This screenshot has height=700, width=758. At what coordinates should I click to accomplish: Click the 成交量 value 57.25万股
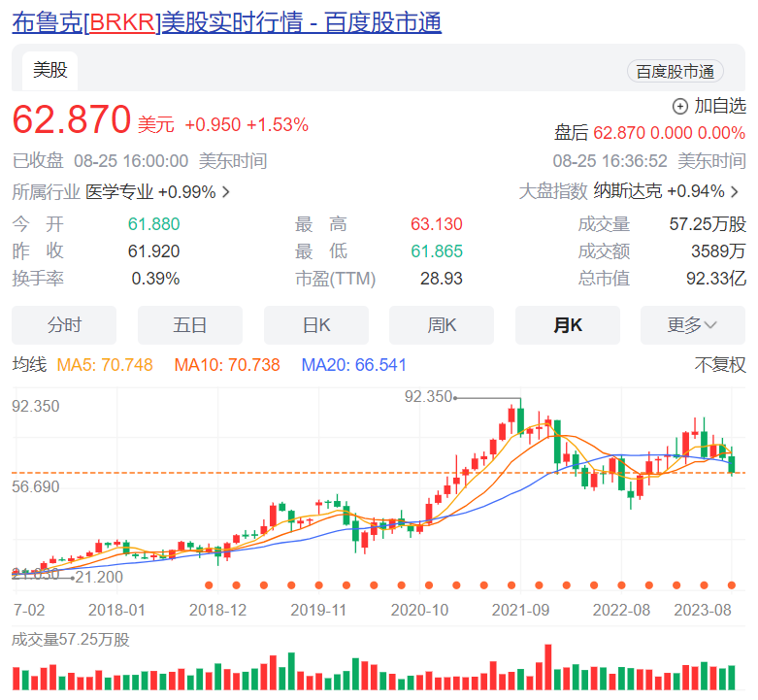coord(708,224)
